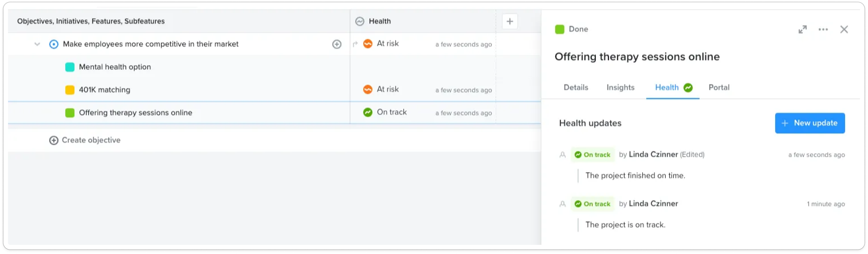868x254 pixels.
Task: Click the On track badge of edited update
Action: pyautogui.click(x=592, y=155)
